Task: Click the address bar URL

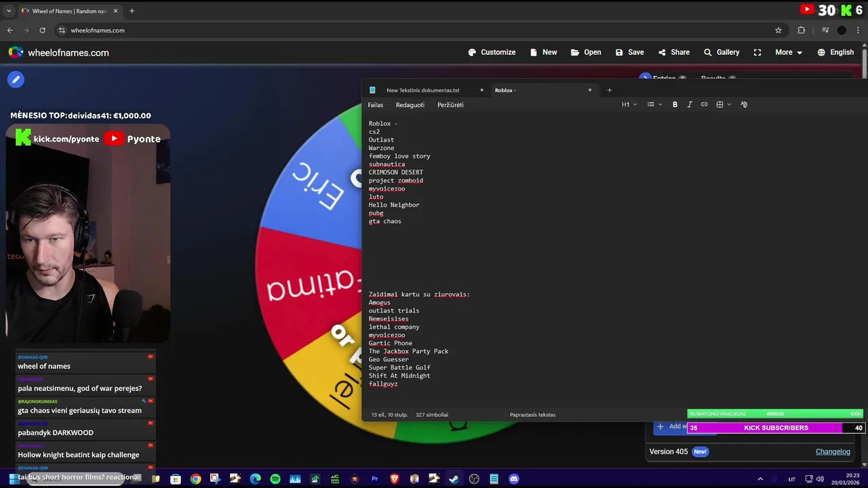Action: pos(98,30)
